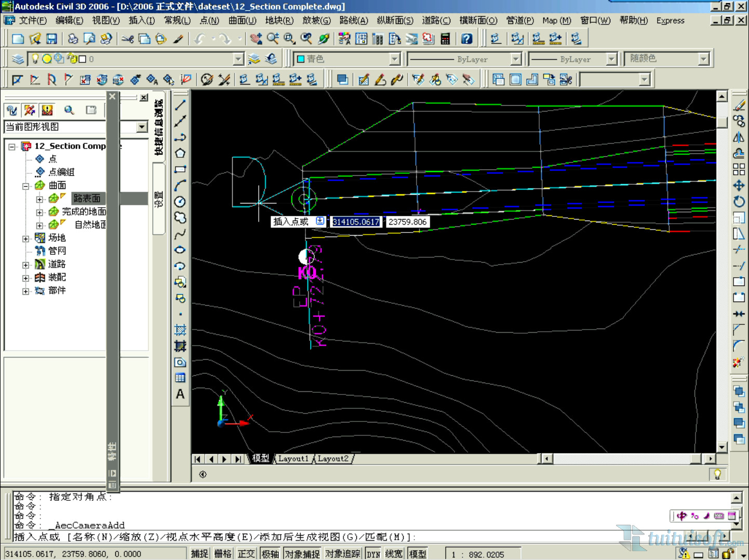Click the Match Properties brush icon
This screenshot has height=560, width=749.
[178, 39]
